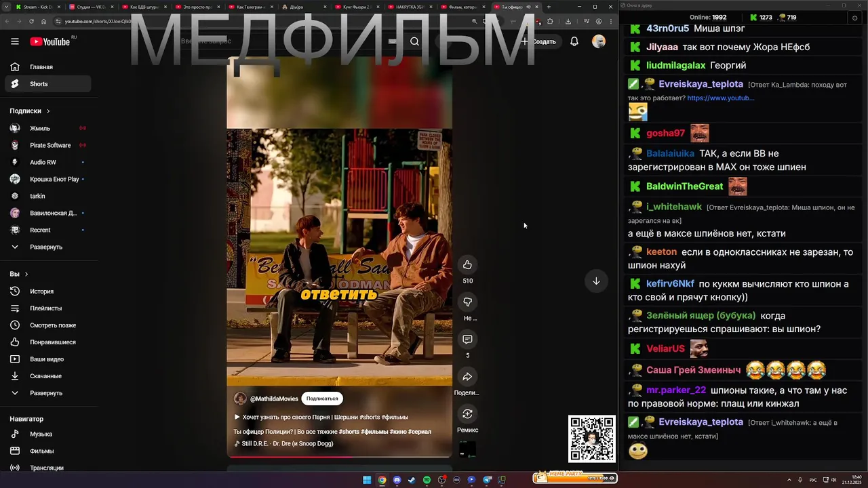Viewport: 868px width, 488px height.
Task: Share the Short via Поделиться
Action: pyautogui.click(x=467, y=376)
